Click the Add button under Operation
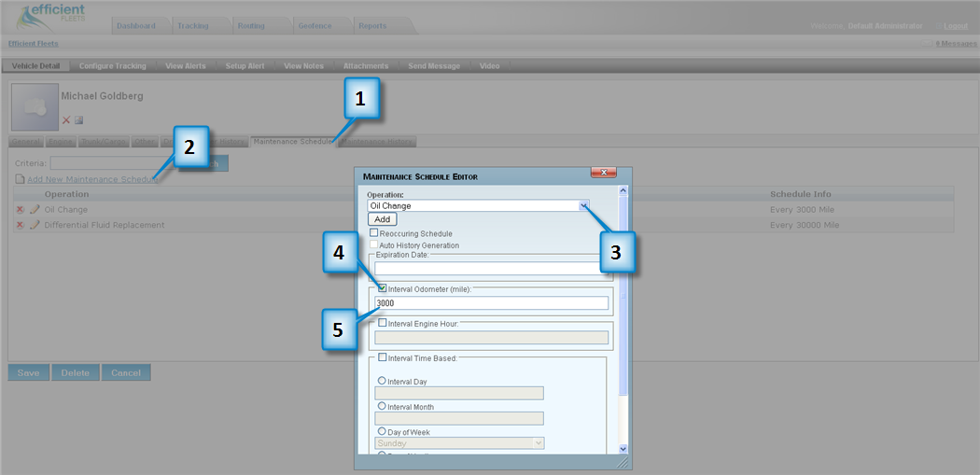Viewport: 980px width, 475px height. coord(382,219)
